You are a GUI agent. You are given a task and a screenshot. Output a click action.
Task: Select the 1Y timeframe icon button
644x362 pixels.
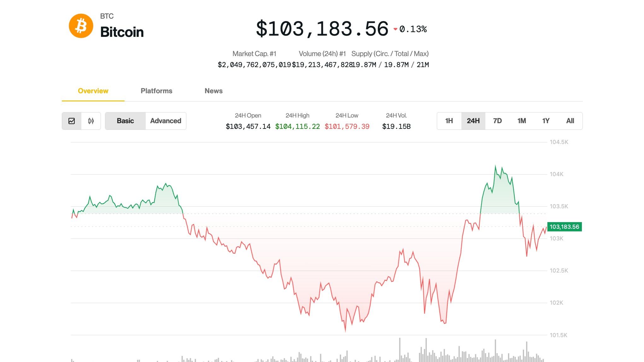[546, 121]
